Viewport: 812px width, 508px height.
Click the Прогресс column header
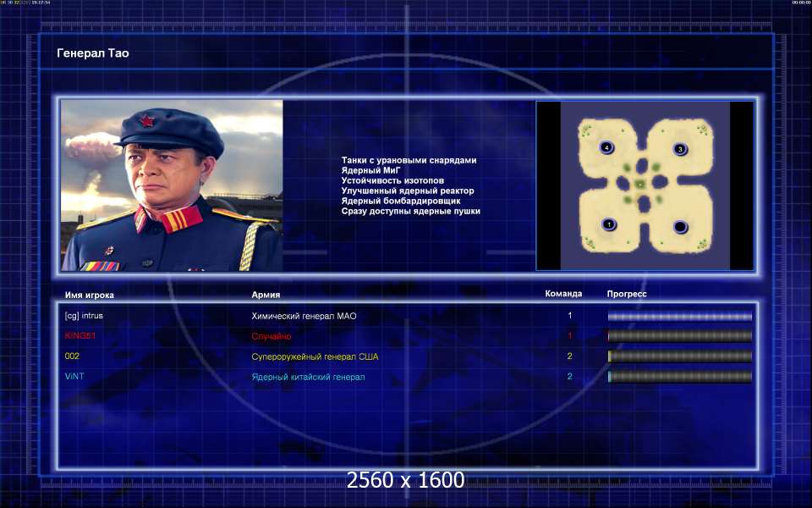click(627, 294)
